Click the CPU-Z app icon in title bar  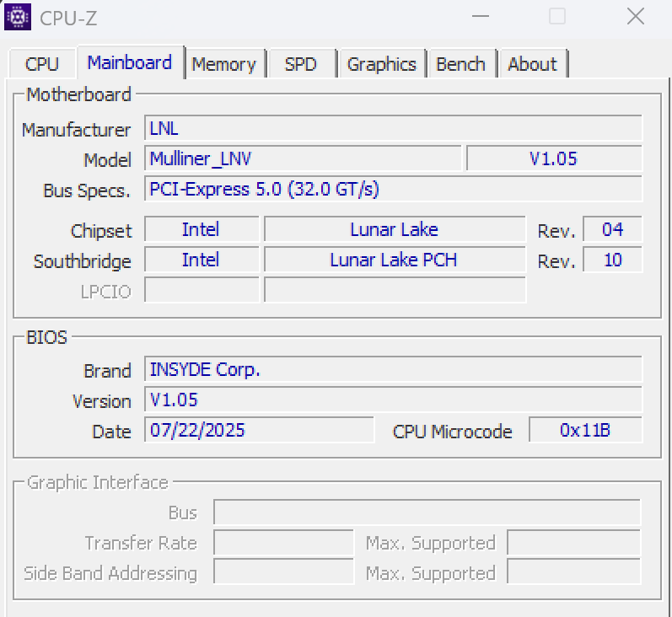click(18, 16)
